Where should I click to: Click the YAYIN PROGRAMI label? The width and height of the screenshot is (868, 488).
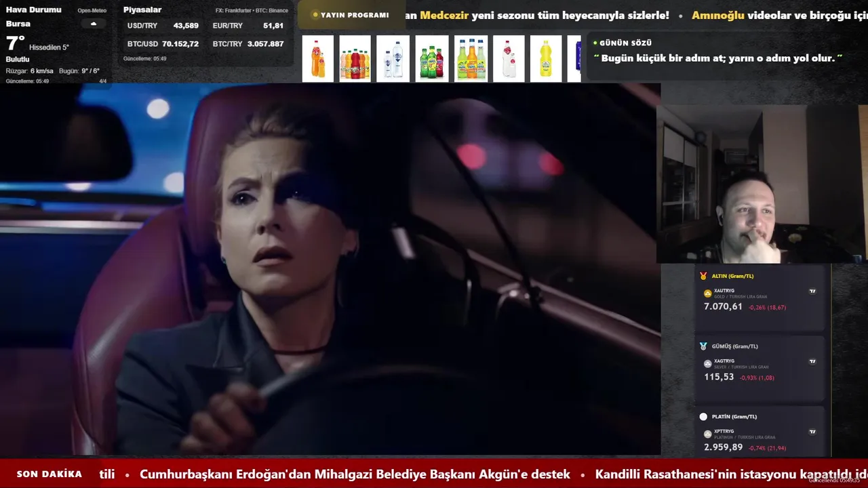pyautogui.click(x=355, y=15)
